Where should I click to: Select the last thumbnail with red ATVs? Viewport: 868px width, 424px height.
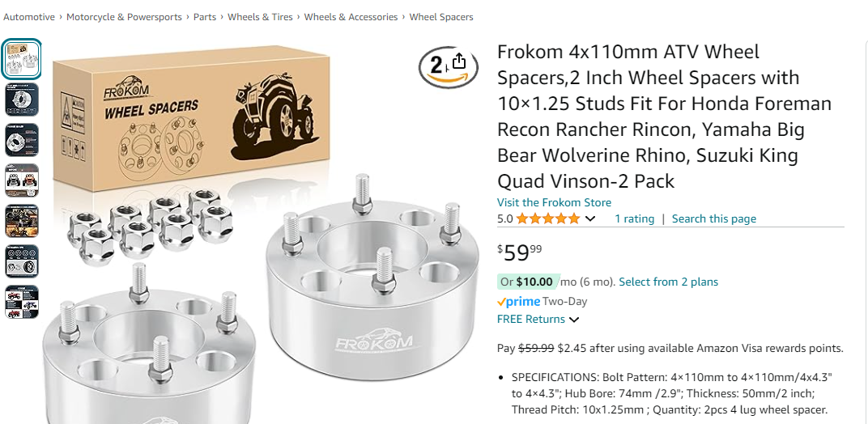22,302
